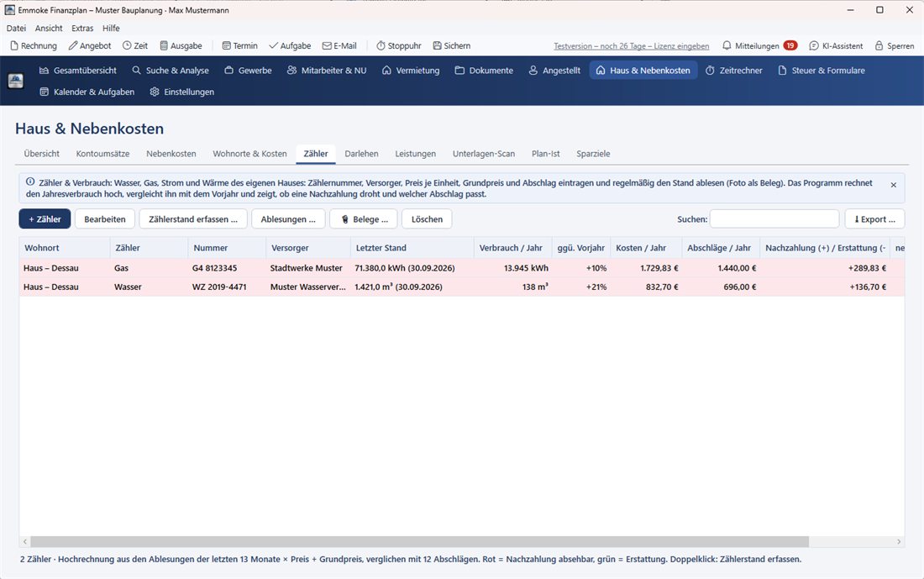
Task: Click the Bearbeiten button
Action: [x=105, y=218]
